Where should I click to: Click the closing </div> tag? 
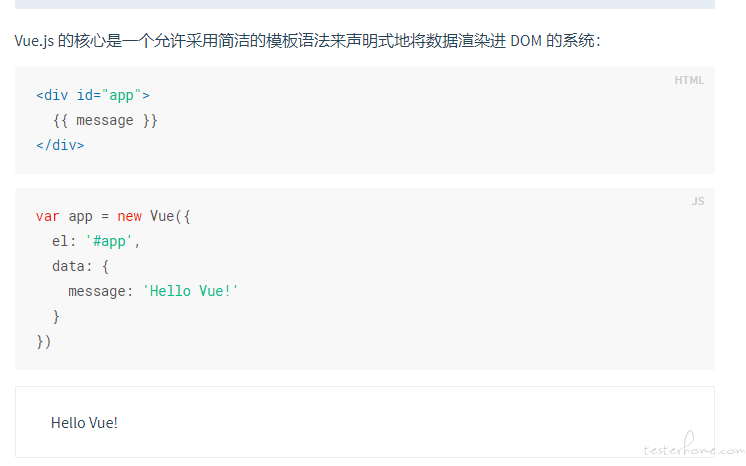click(x=60, y=145)
